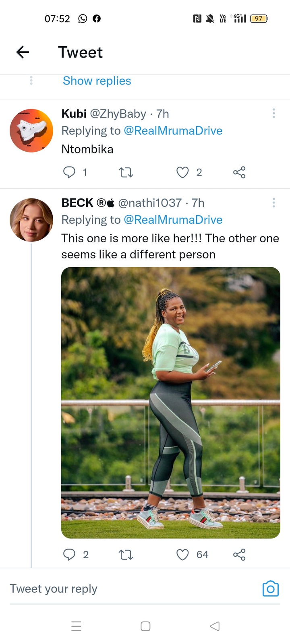
Task: Open reply icon on BECK's tweet
Action: coord(69,555)
